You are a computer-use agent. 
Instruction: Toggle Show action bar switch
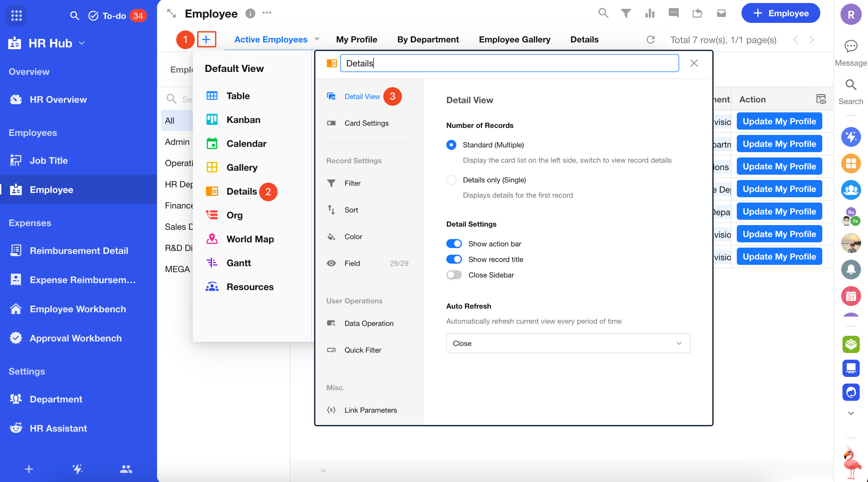pyautogui.click(x=454, y=243)
